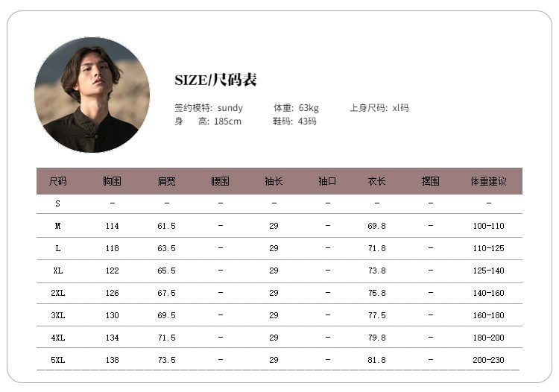
Task: Click the 尺码 column header
Action: (x=57, y=181)
